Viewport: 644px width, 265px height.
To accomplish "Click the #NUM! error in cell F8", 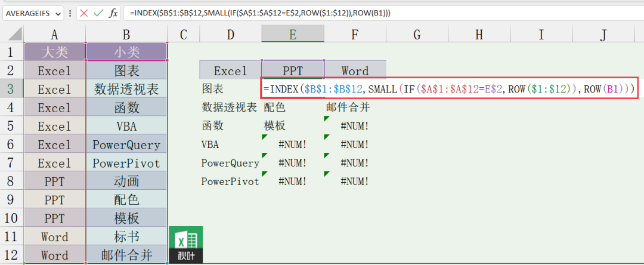I will click(355, 181).
